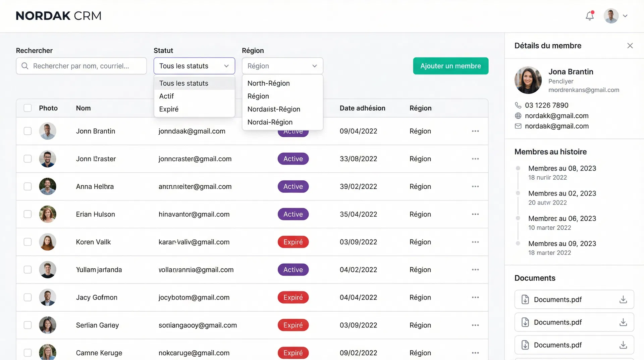Open row actions for Jonn Brantin
This screenshot has height=360, width=644.
tap(475, 131)
